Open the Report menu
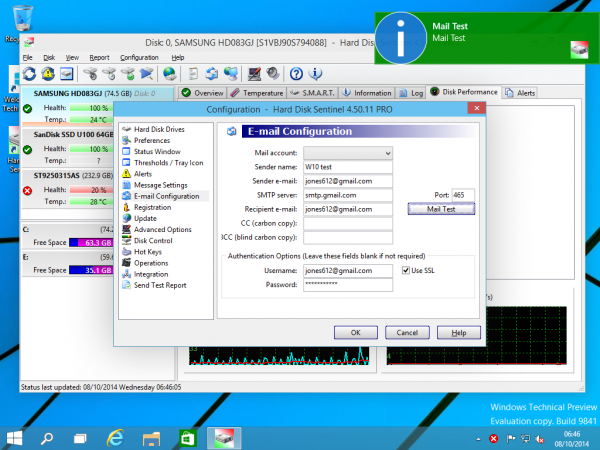The image size is (600, 450). (x=99, y=57)
